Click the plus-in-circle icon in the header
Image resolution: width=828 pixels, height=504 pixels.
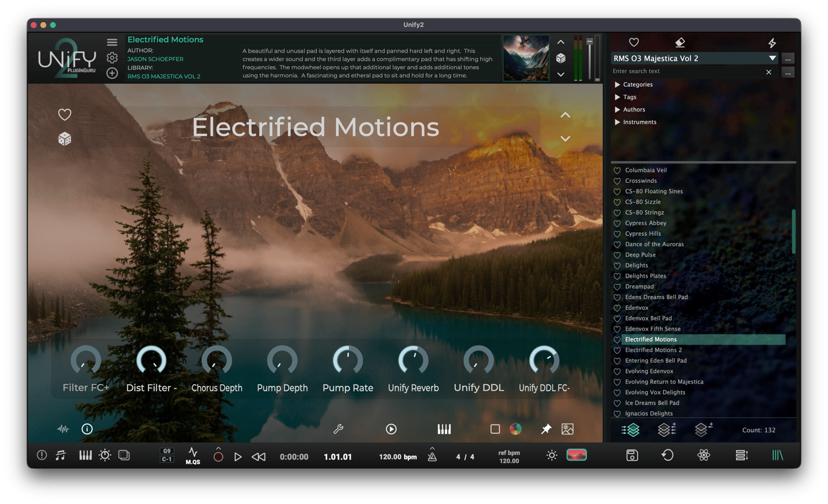point(112,73)
